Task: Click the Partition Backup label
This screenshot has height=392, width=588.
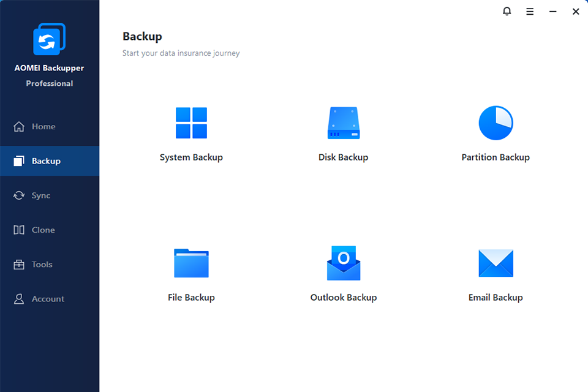Action: tap(496, 157)
